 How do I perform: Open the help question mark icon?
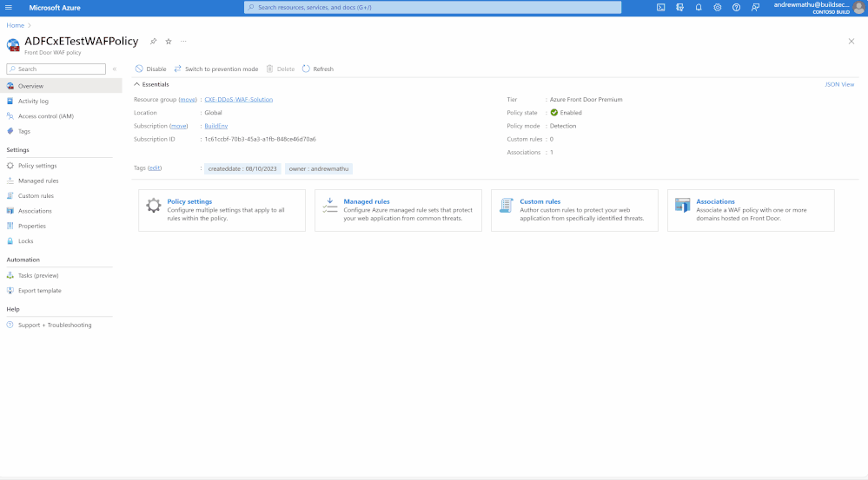pyautogui.click(x=736, y=8)
